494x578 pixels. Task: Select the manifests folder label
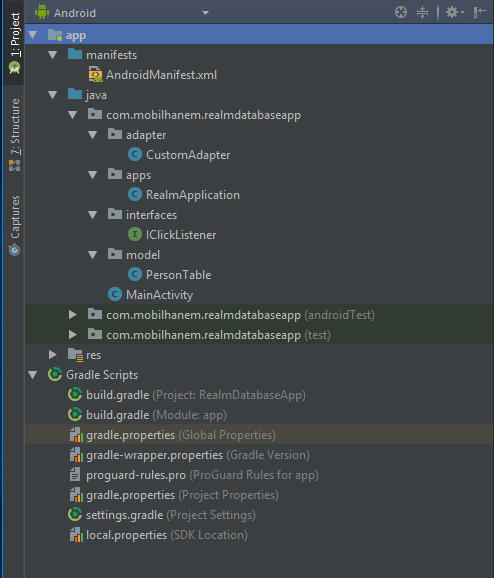coord(112,55)
